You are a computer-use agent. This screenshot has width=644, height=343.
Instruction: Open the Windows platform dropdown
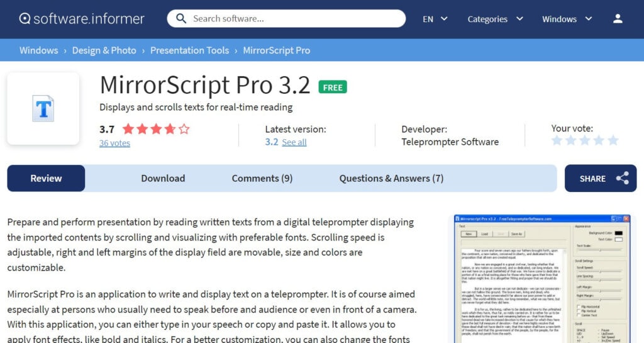click(x=567, y=19)
